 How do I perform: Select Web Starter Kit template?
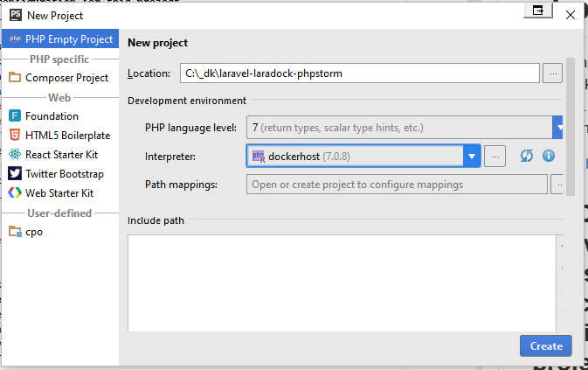coord(60,193)
